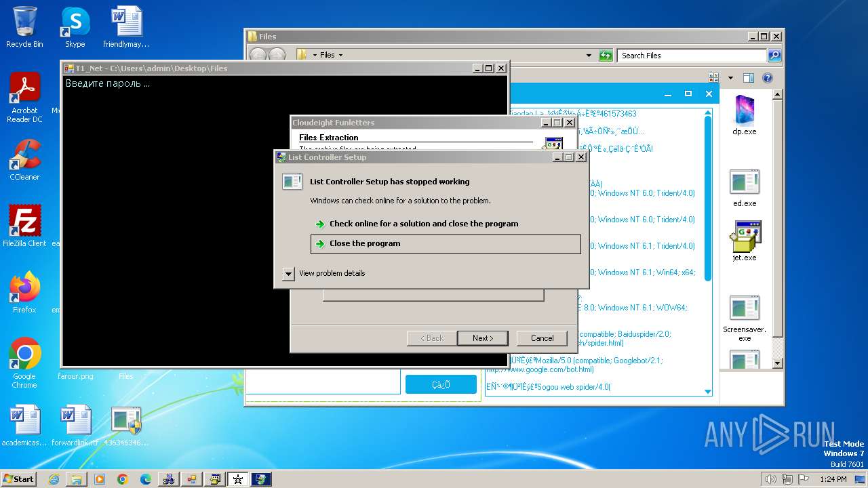Open Google Chrome desktop shortcut
The image size is (868, 488).
click(24, 363)
